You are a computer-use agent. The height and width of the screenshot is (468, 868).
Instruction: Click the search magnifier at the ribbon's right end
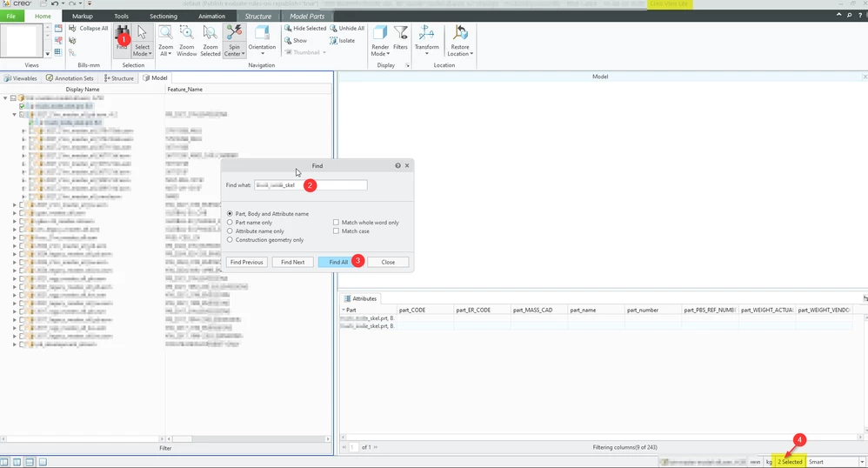coord(849,16)
